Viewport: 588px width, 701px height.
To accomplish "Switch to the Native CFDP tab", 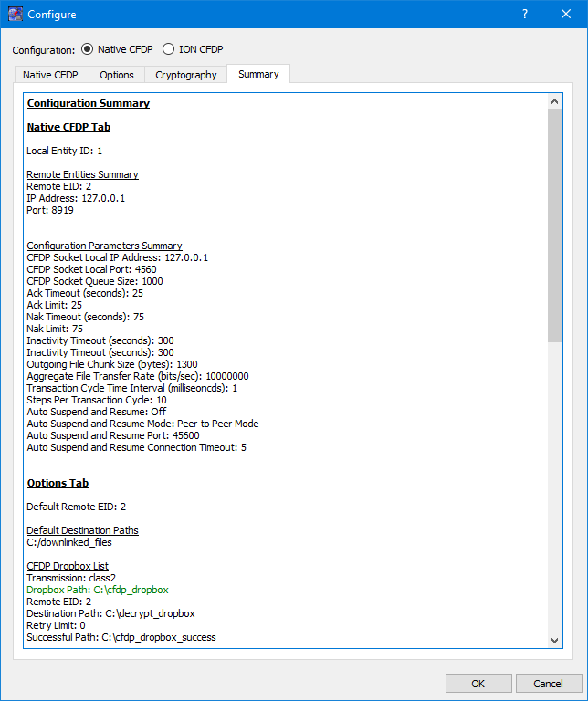I will point(50,75).
